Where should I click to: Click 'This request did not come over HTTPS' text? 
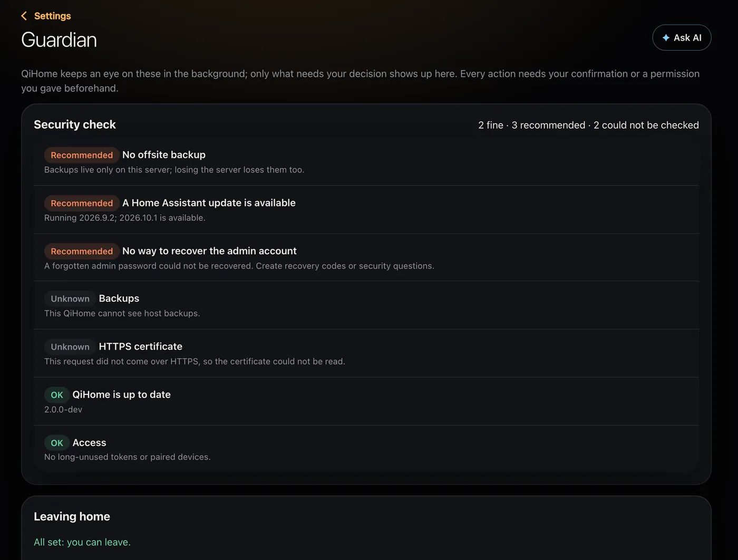tap(195, 362)
